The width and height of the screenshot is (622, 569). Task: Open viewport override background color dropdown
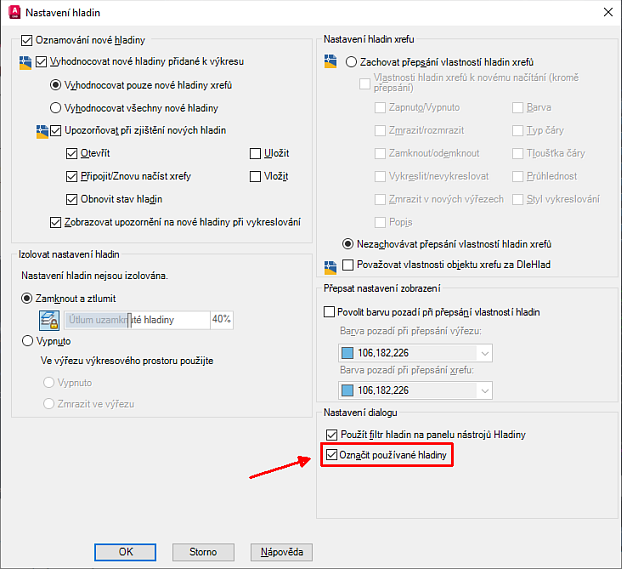tap(484, 352)
